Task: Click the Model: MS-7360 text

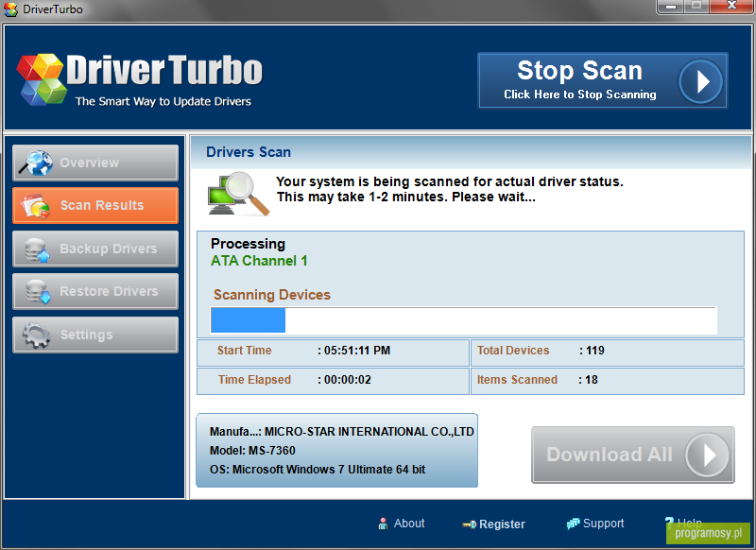Action: click(x=252, y=451)
